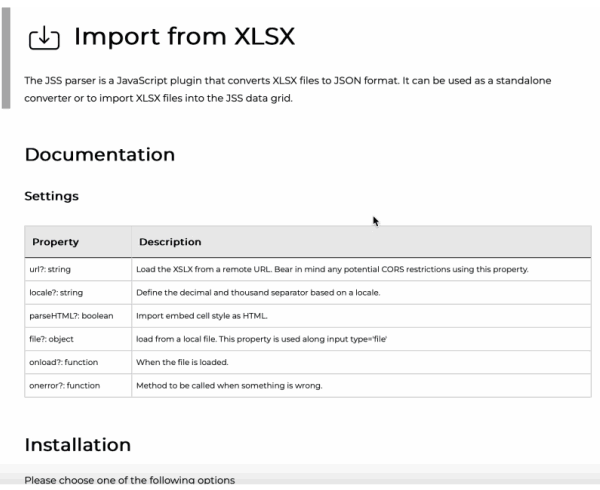Select the file?: object property cell
The width and height of the screenshot is (600, 490).
pos(78,339)
